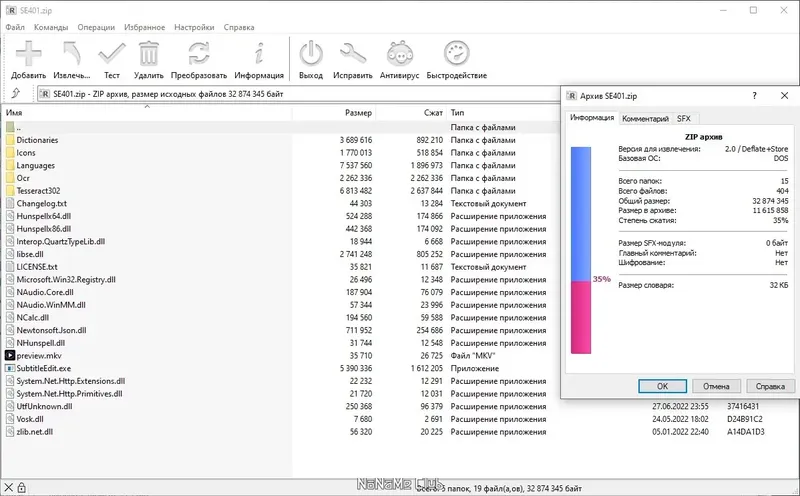Screen dimensions: 800x496
Task: Show archive info via Информация icon
Action: pos(259,54)
